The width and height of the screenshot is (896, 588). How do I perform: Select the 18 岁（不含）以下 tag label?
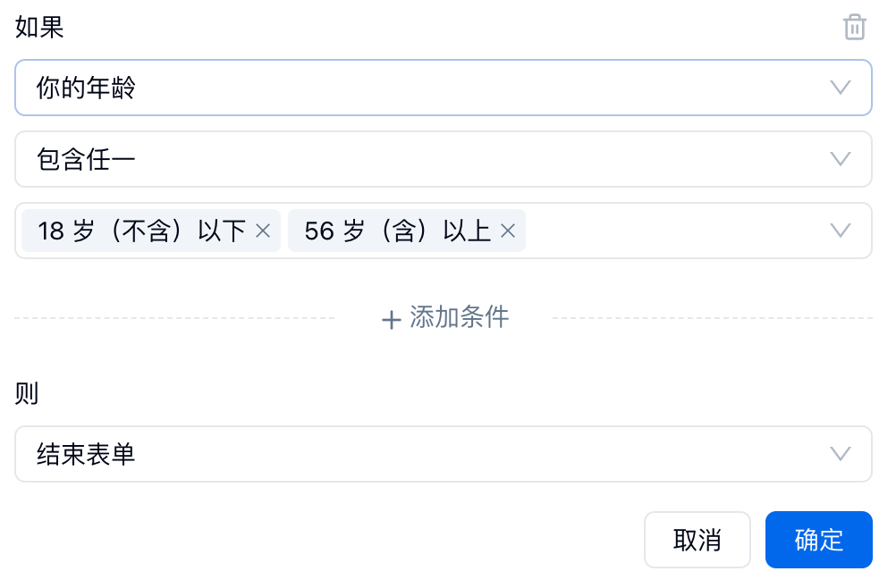click(141, 231)
